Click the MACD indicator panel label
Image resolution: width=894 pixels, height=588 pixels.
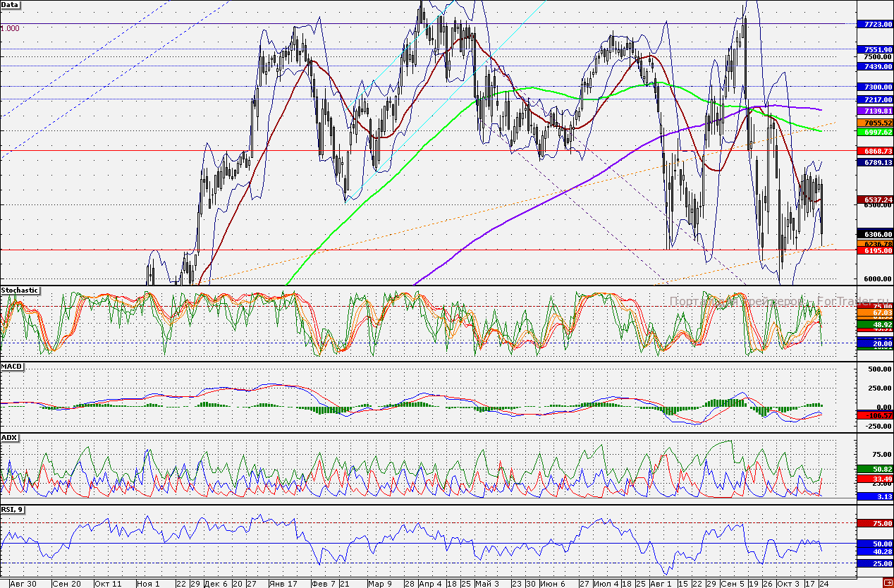pyautogui.click(x=11, y=367)
